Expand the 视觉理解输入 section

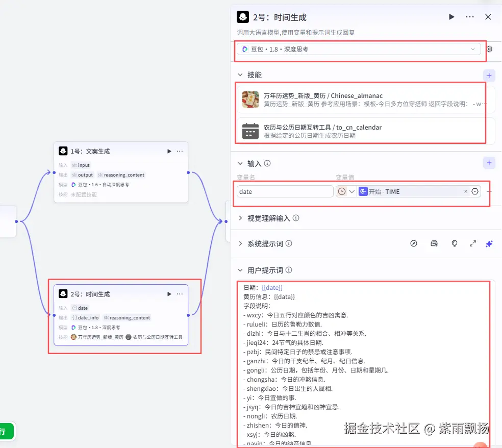coord(240,218)
